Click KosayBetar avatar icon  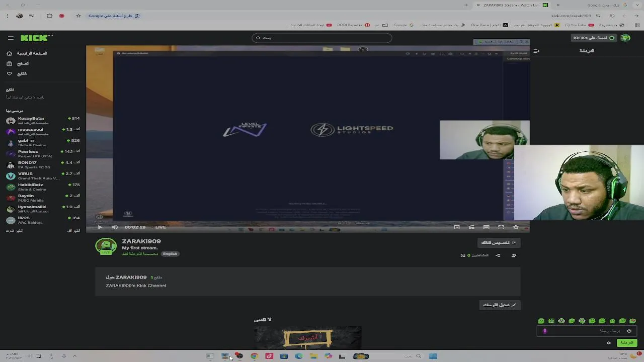[11, 120]
